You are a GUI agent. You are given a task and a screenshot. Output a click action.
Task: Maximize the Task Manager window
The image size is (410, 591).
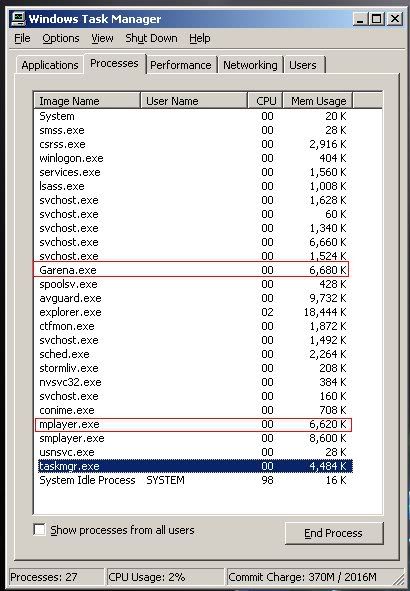point(376,18)
